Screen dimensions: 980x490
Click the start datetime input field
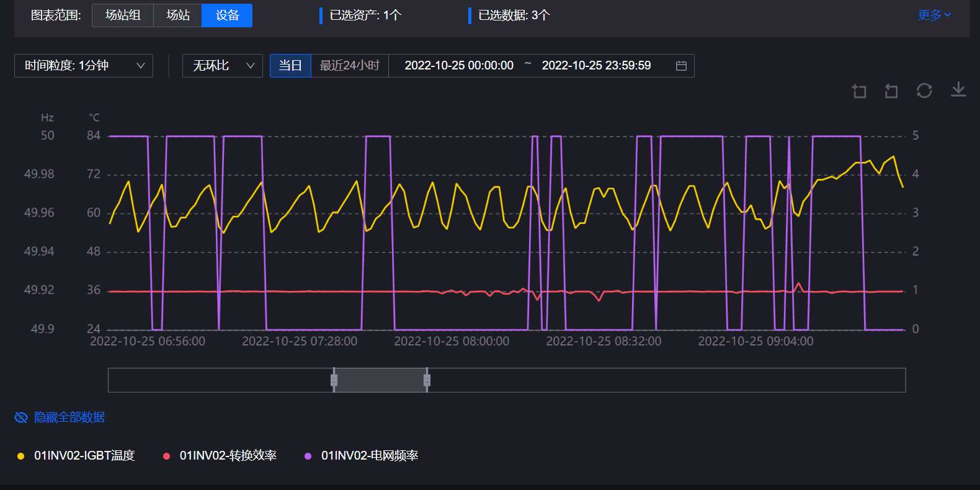click(x=459, y=66)
